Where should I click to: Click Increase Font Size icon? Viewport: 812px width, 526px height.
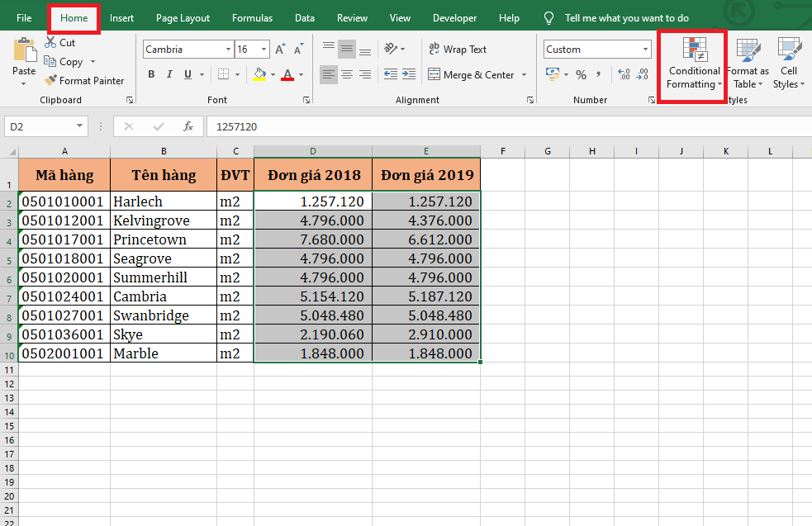coord(281,50)
